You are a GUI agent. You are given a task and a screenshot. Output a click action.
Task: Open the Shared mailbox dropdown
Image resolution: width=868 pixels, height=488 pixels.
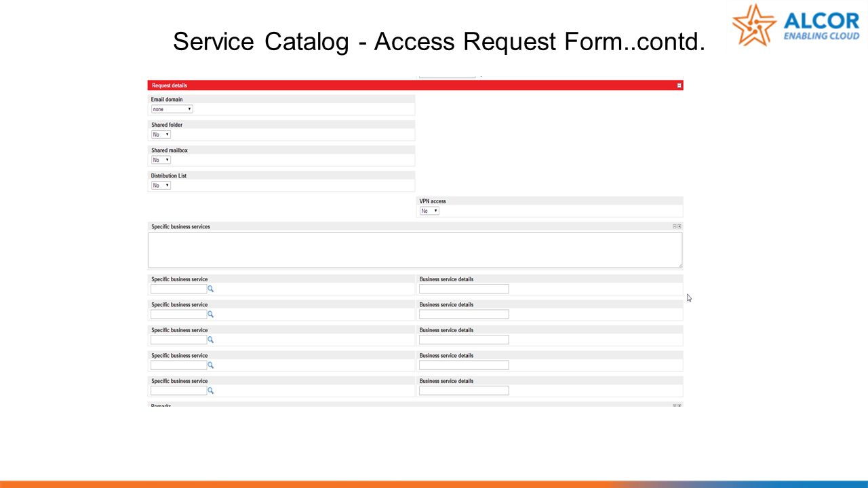coord(161,160)
